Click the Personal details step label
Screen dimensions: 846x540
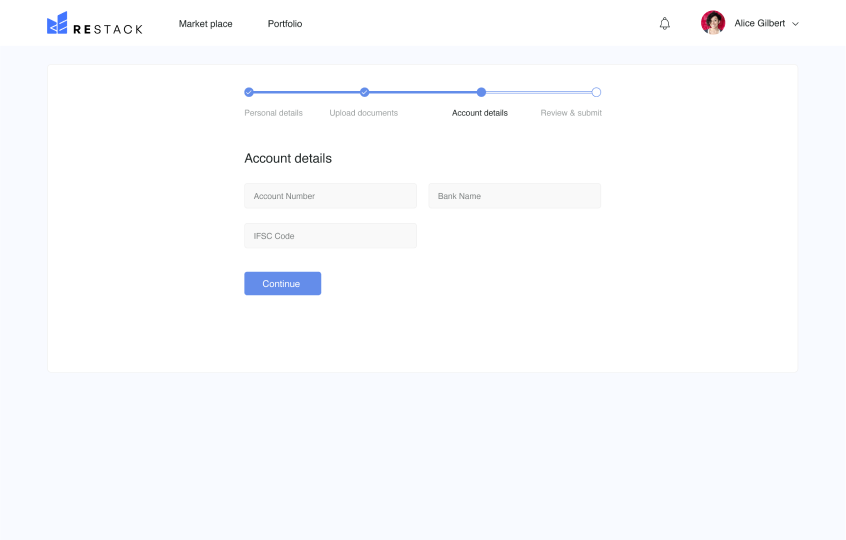[274, 113]
